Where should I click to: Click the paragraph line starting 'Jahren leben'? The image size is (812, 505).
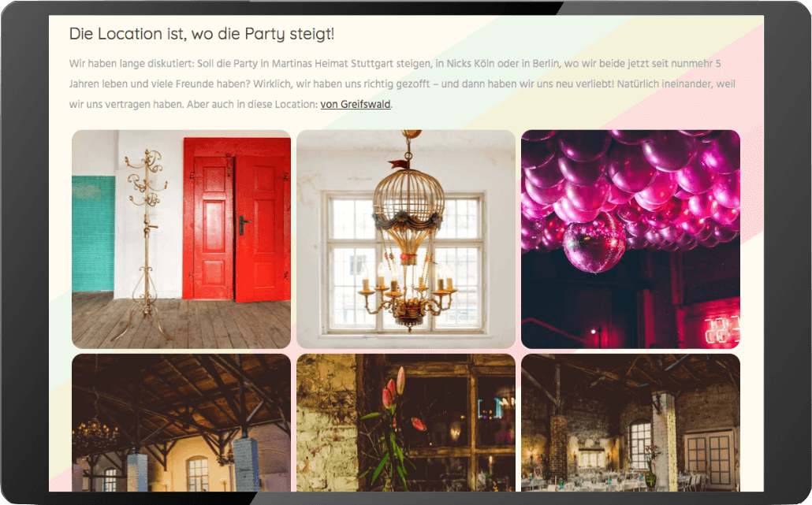(x=402, y=84)
